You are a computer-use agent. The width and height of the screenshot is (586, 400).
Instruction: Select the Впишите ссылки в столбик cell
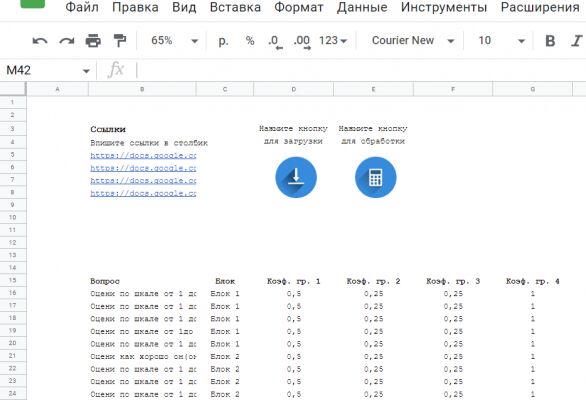click(x=149, y=143)
